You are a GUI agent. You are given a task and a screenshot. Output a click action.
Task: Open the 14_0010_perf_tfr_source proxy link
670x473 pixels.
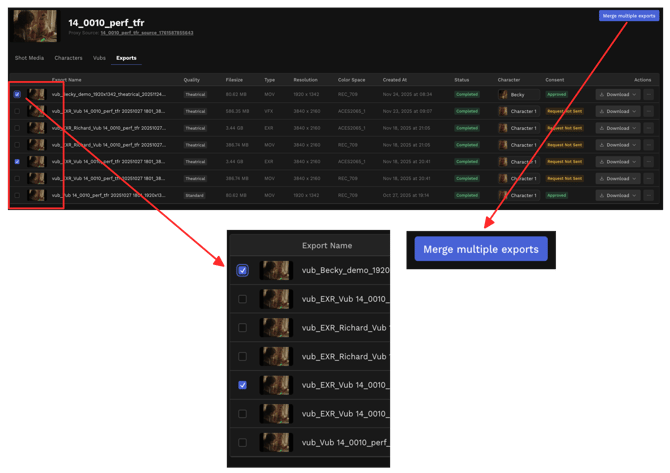[146, 33]
